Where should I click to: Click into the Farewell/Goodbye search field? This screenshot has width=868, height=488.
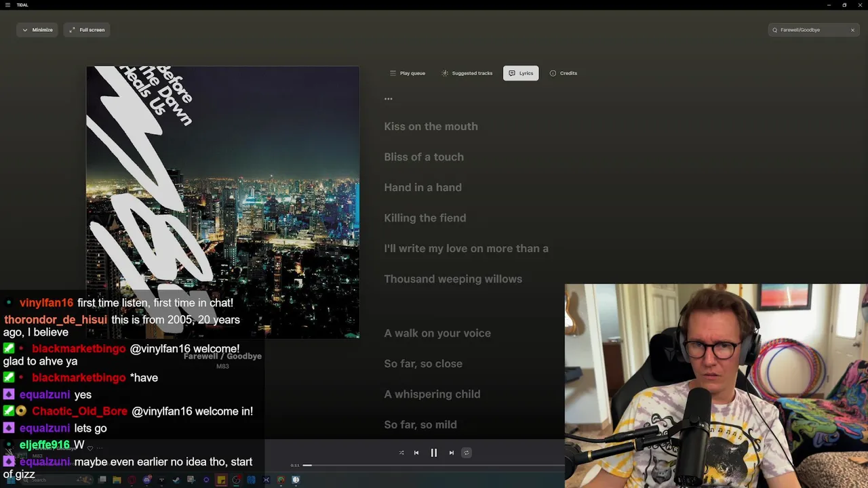point(813,30)
